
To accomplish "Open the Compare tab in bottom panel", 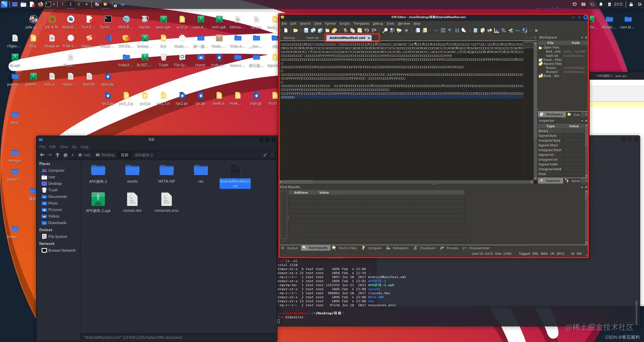I will click(371, 248).
